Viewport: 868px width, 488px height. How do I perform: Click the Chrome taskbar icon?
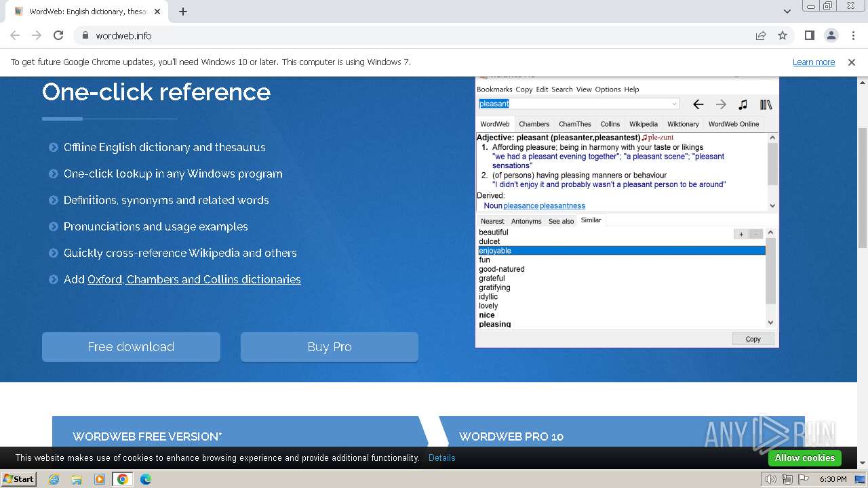tap(123, 479)
